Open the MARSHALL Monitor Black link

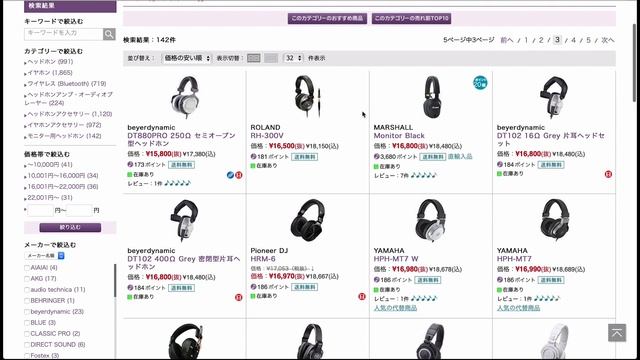click(x=399, y=136)
